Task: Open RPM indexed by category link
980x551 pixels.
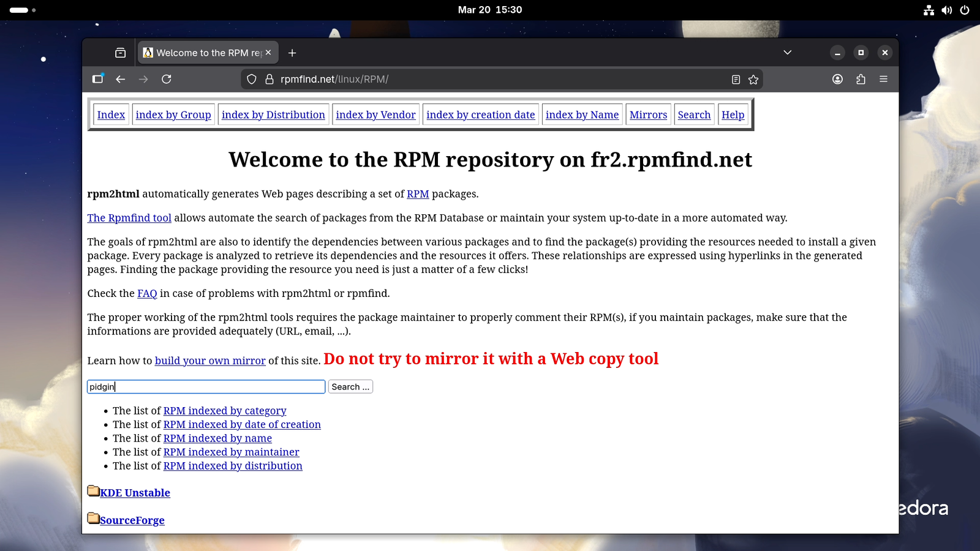Action: [225, 411]
